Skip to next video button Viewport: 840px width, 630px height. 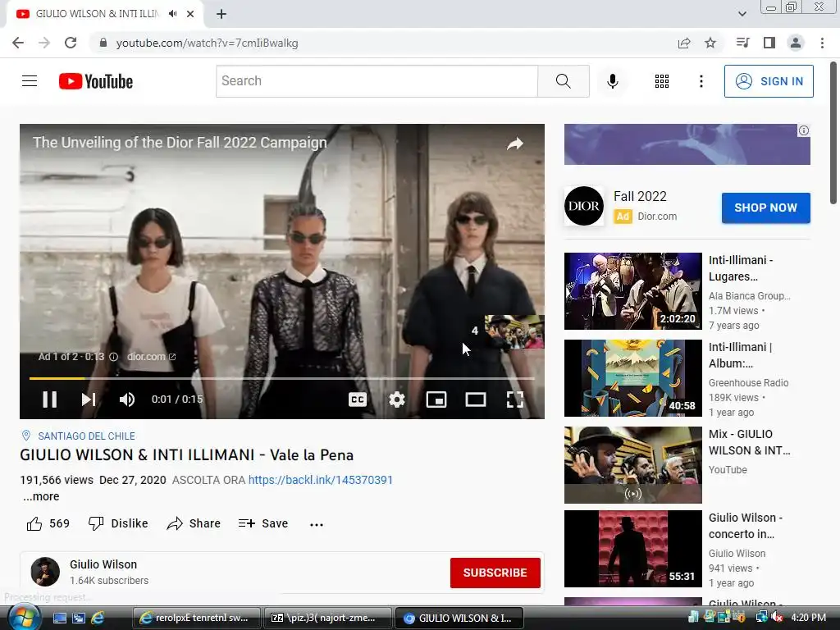[x=89, y=399]
